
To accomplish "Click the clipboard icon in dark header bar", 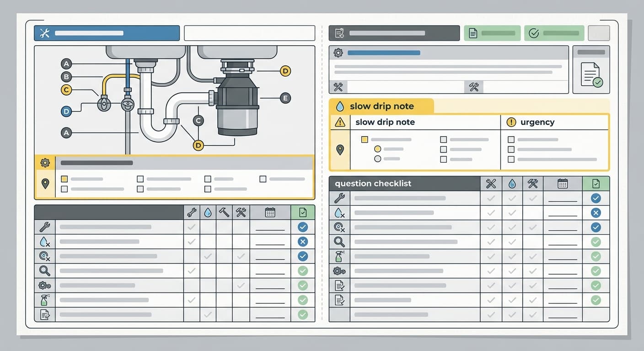I will click(339, 33).
